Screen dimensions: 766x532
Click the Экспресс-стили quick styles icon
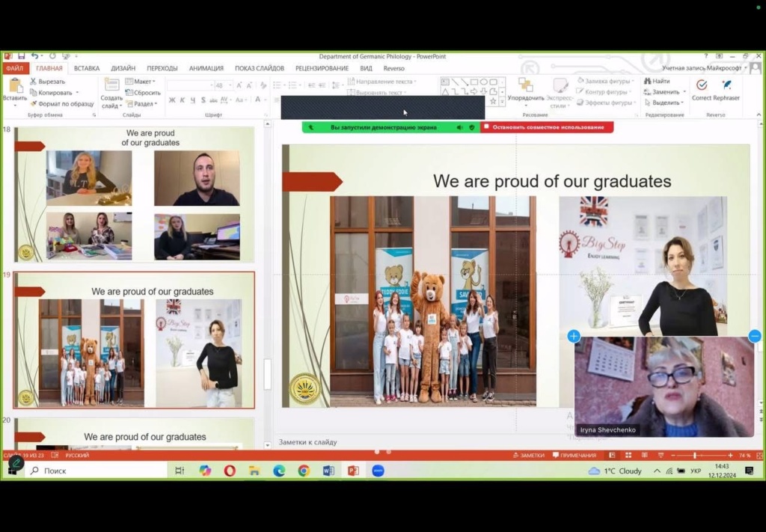click(560, 85)
